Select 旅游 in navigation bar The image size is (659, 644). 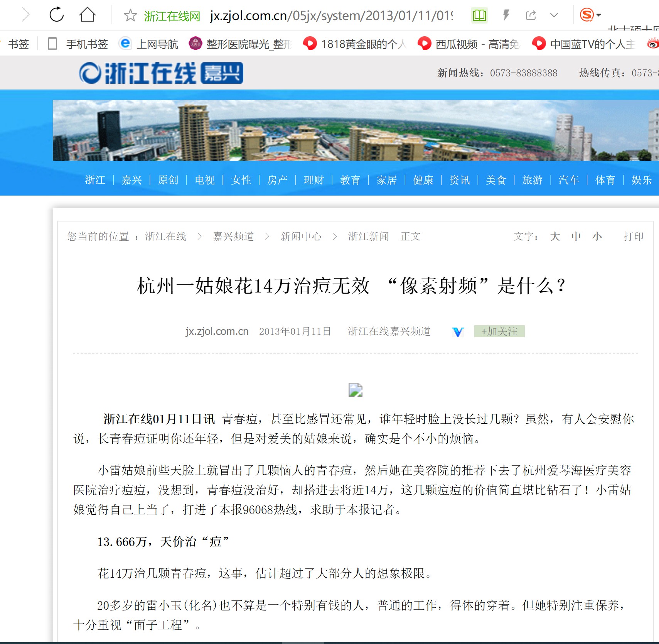[x=533, y=180]
